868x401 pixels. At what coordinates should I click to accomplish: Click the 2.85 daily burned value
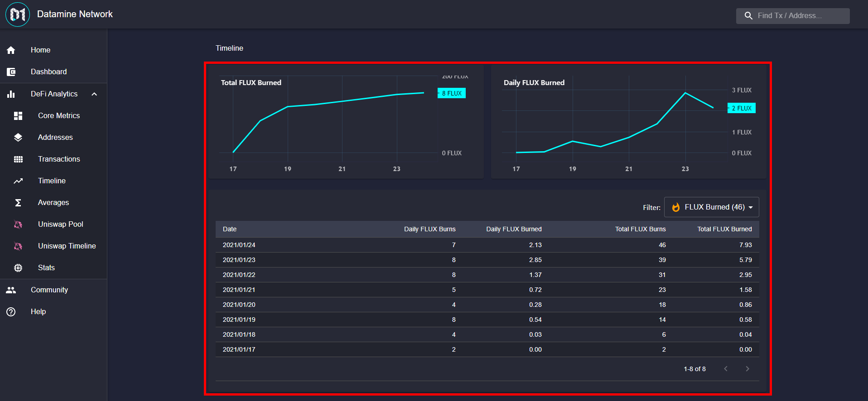click(535, 260)
